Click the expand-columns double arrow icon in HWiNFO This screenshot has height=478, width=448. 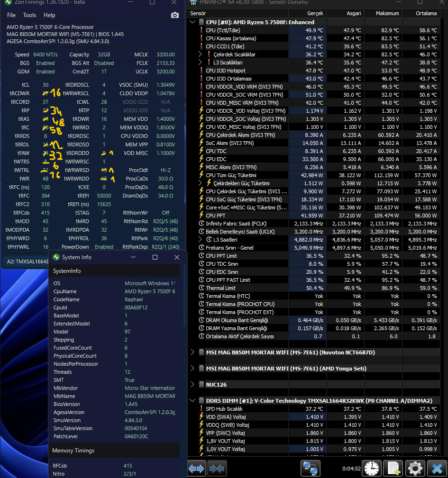197,468
